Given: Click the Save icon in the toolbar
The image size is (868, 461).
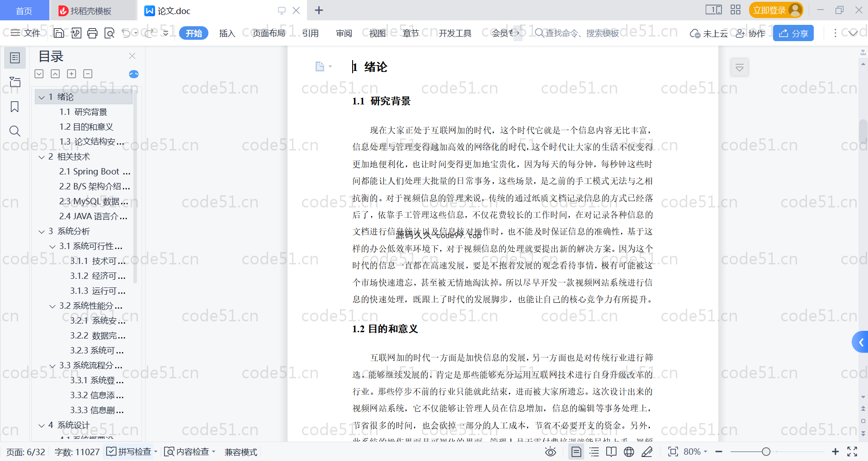Looking at the screenshot, I should (59, 33).
